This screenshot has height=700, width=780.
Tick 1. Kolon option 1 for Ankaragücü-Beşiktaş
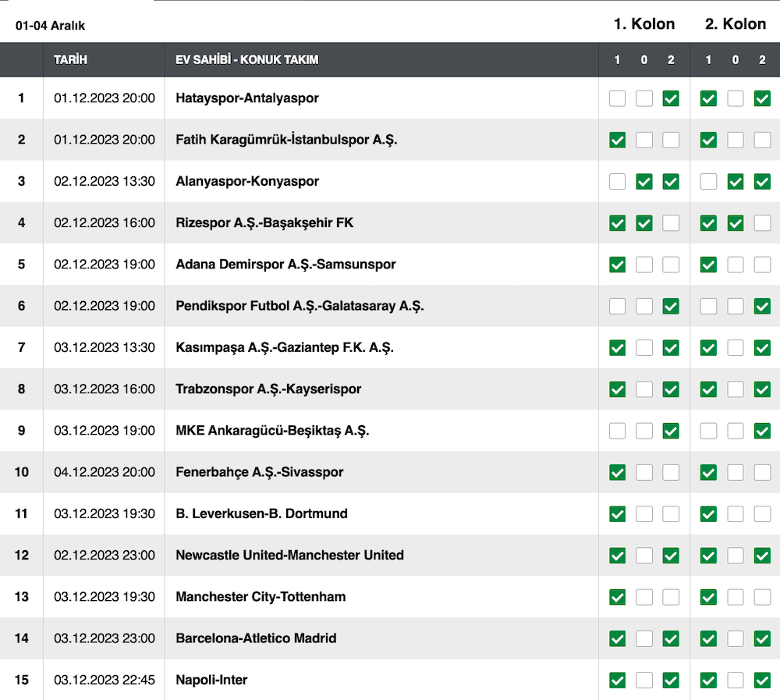617,431
